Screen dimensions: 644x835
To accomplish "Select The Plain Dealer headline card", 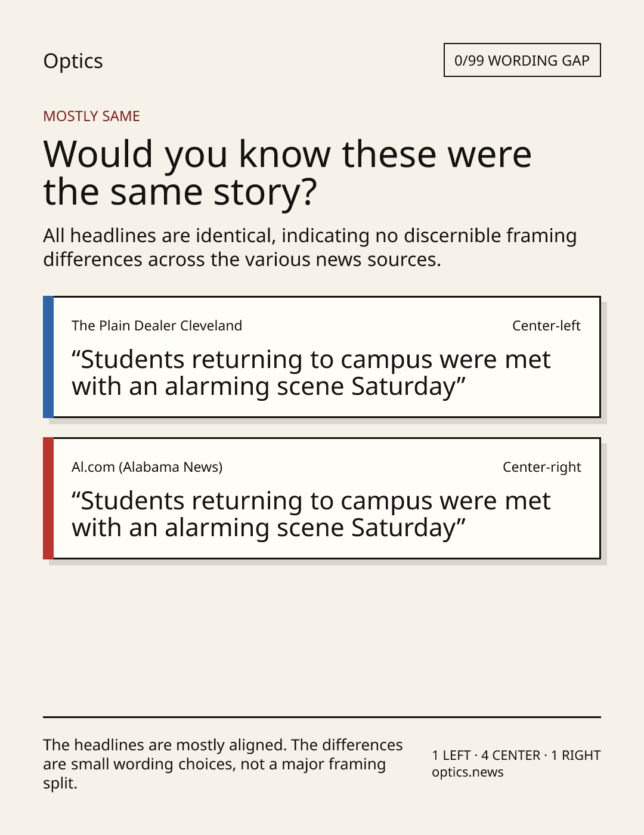I will coord(322,357).
